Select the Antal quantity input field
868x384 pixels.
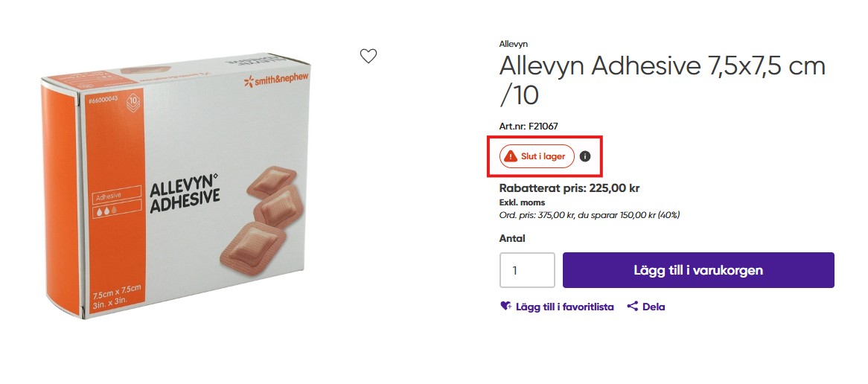527,270
